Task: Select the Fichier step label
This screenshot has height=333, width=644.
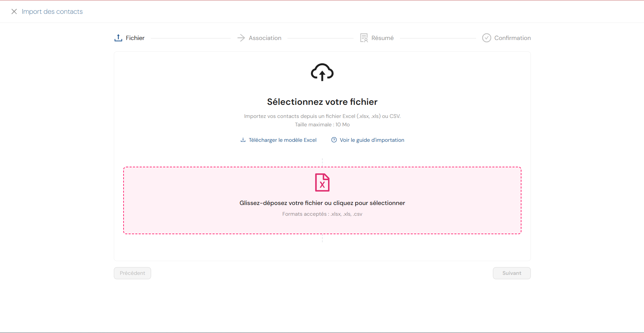Action: (x=135, y=38)
